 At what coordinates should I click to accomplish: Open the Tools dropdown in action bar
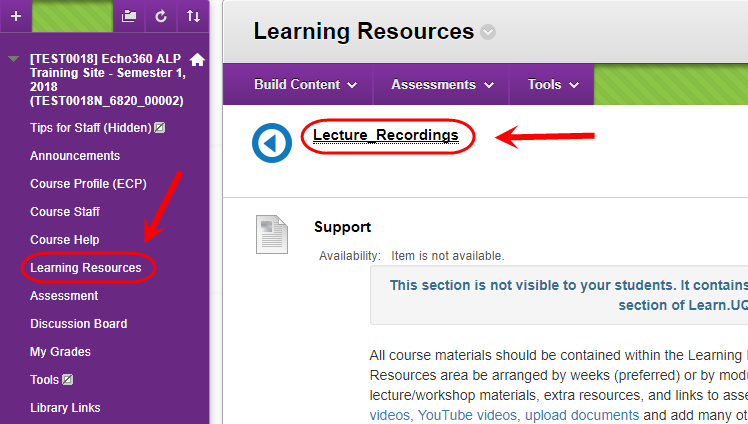pyautogui.click(x=553, y=84)
